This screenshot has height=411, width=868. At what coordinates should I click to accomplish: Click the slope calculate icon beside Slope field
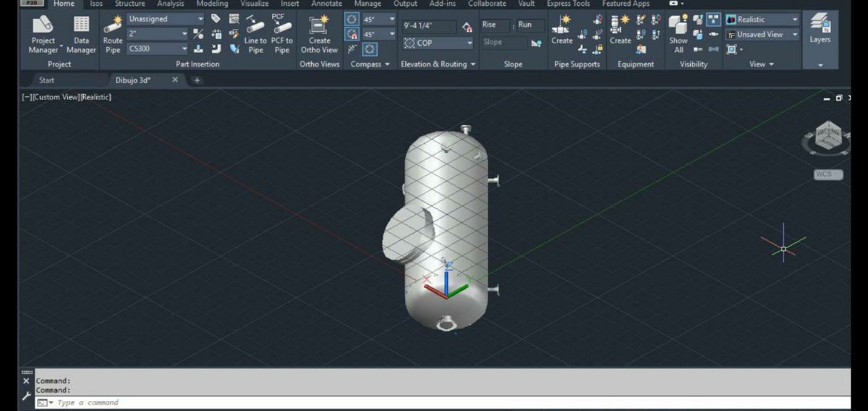coord(536,43)
